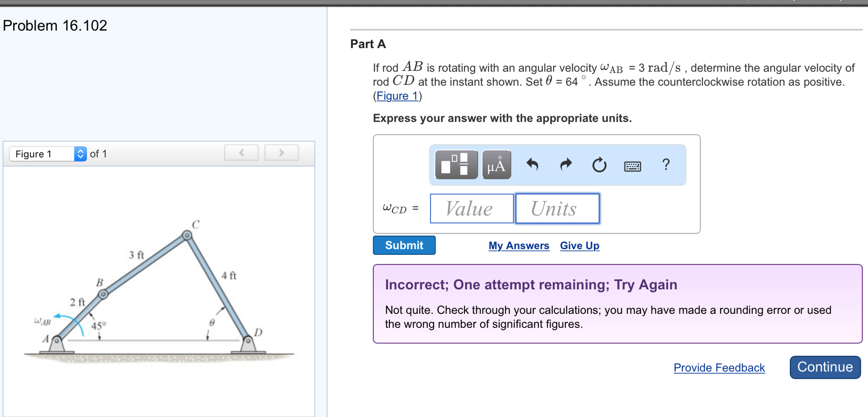Image resolution: width=868 pixels, height=417 pixels.
Task: Open Provide Feedback
Action: 719,368
